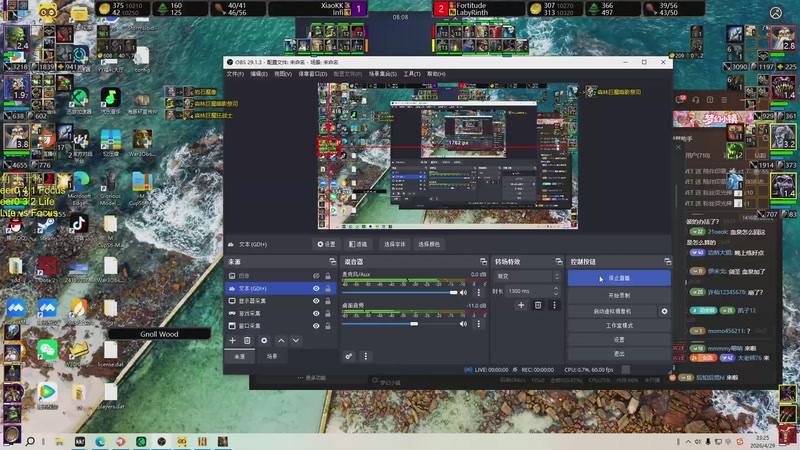
Task: Click the blue stop streaming button
Action: coord(619,278)
